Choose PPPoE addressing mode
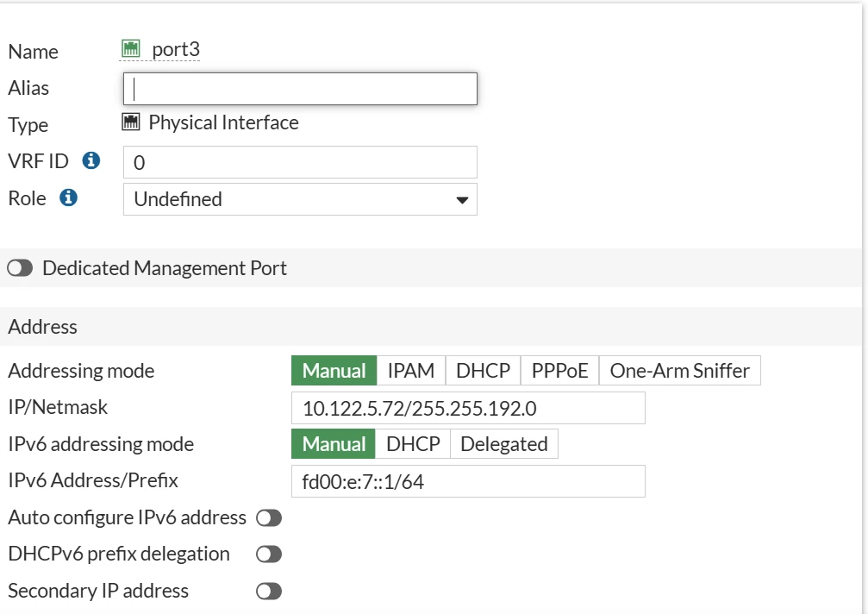The image size is (868, 614). tap(559, 371)
